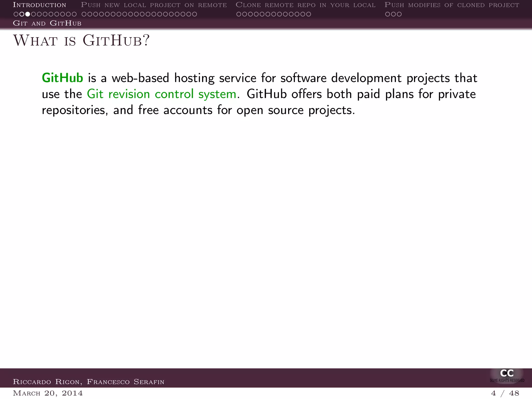Click the green Git revision control system text
The height and width of the screenshot is (399, 532).
coord(162,94)
